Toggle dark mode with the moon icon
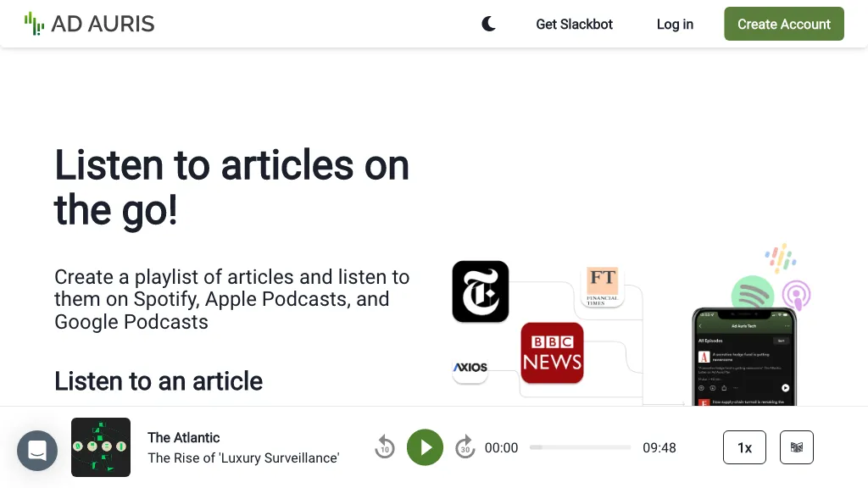This screenshot has height=488, width=868. pos(488,24)
